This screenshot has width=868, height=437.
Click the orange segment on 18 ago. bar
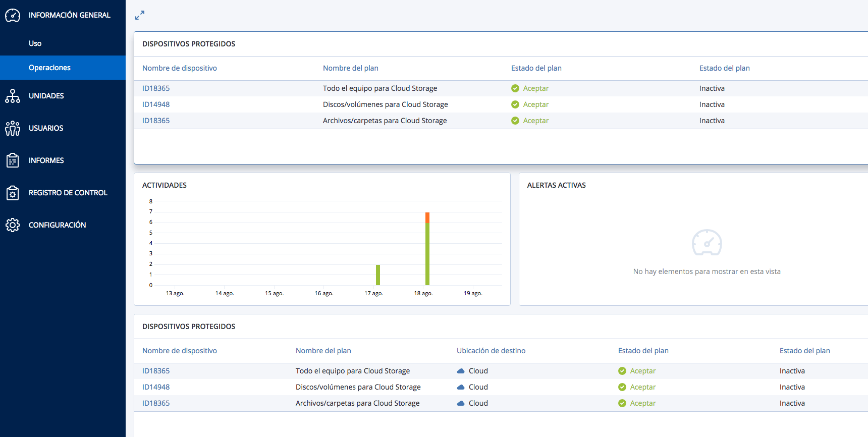(x=427, y=217)
